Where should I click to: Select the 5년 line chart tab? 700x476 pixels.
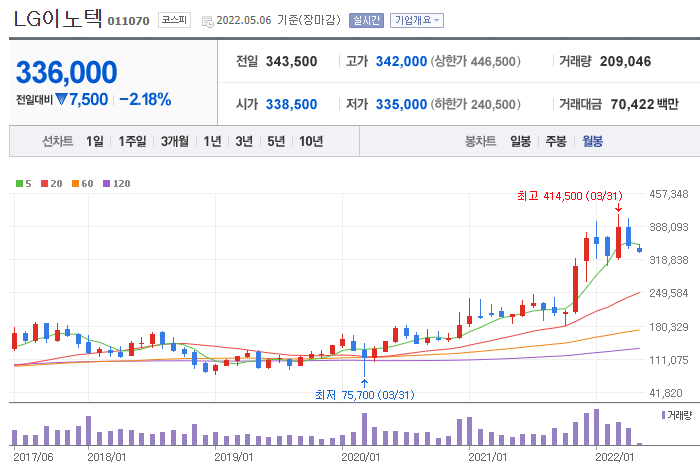pos(276,142)
